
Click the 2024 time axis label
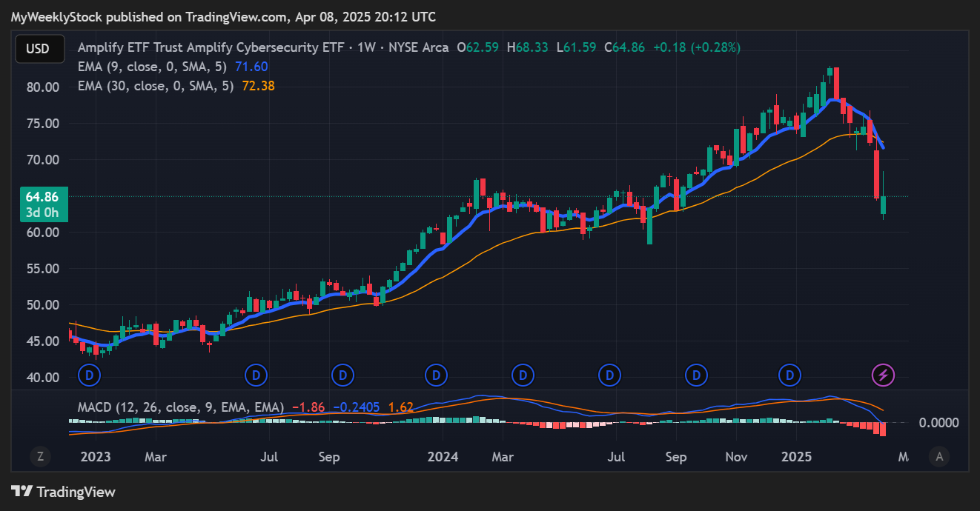(x=443, y=457)
